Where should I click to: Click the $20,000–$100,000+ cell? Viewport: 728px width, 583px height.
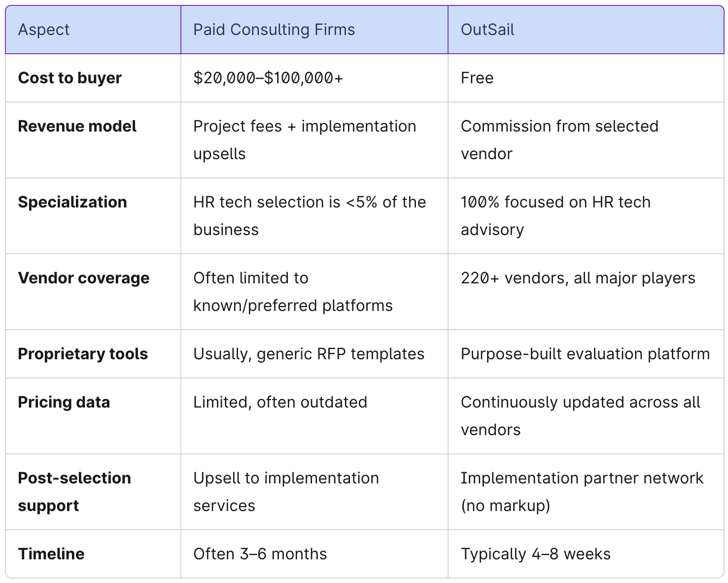[x=268, y=78]
